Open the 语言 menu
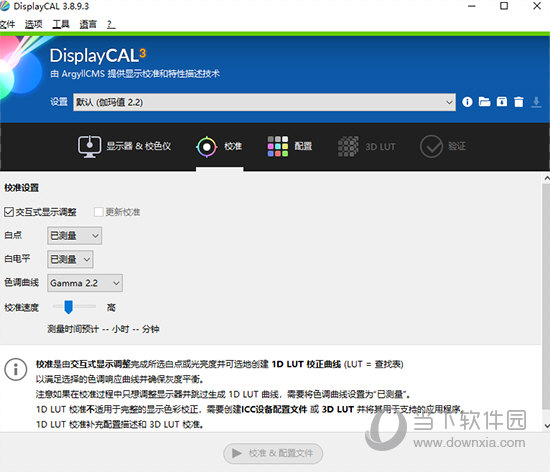 click(88, 24)
